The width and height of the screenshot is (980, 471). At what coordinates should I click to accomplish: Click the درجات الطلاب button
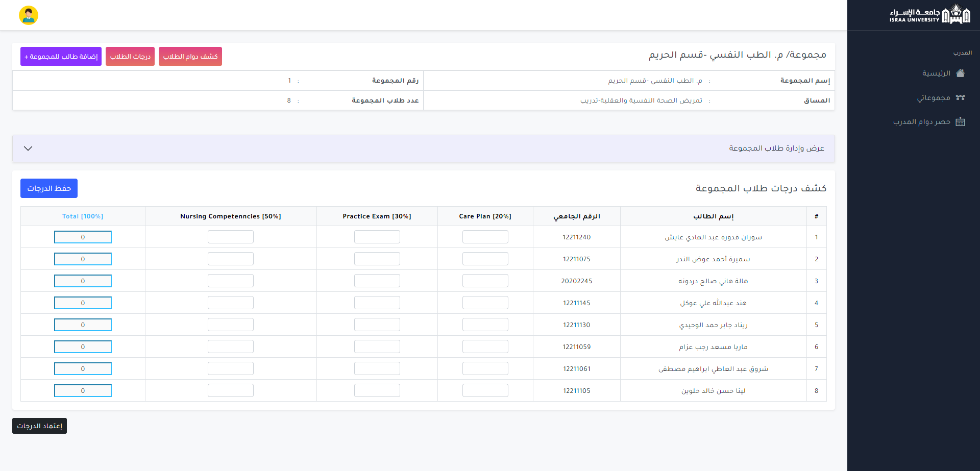pos(130,57)
